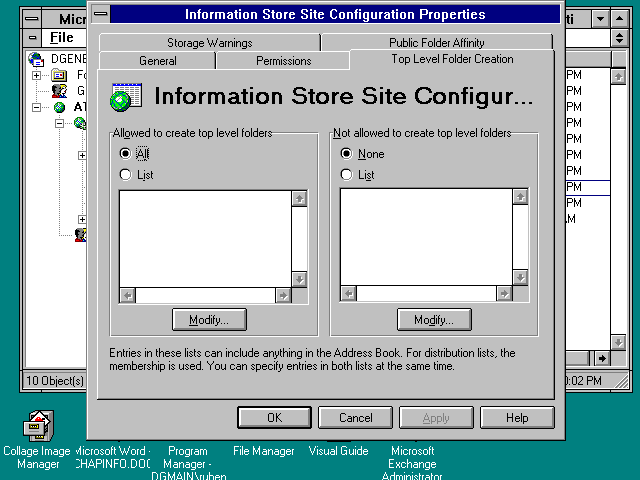Open the General tab
Viewport: 640px width, 480px height.
coord(158,61)
